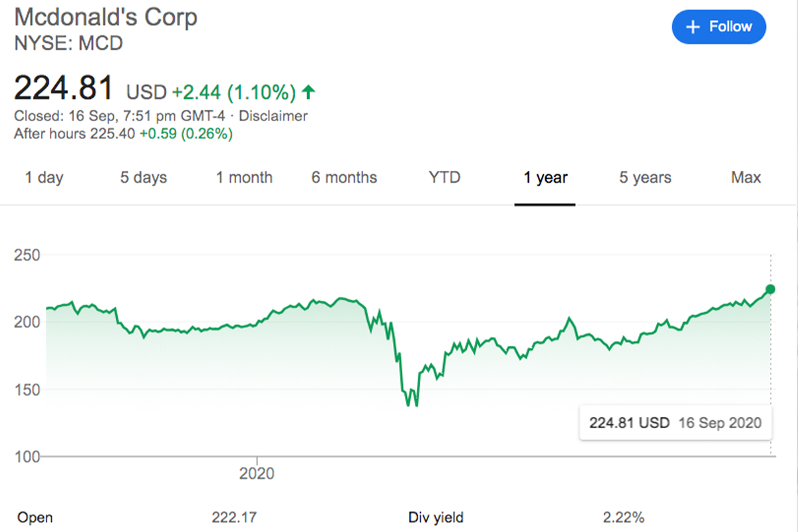View the 5 years chart range

[645, 178]
